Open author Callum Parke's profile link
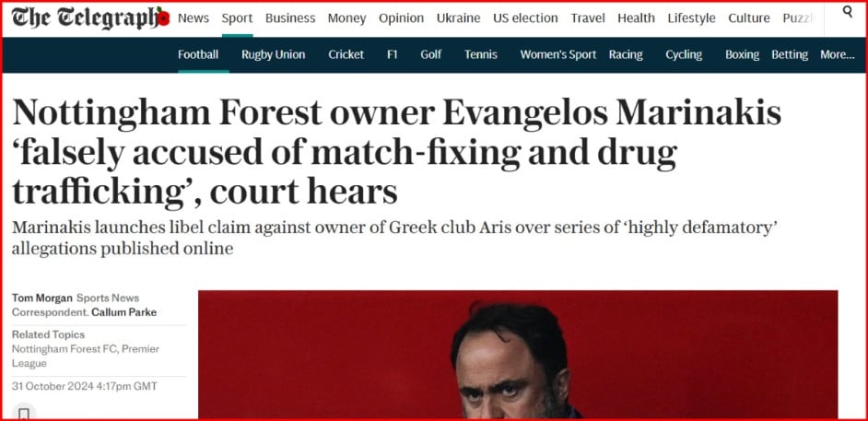This screenshot has height=421, width=868. click(123, 312)
